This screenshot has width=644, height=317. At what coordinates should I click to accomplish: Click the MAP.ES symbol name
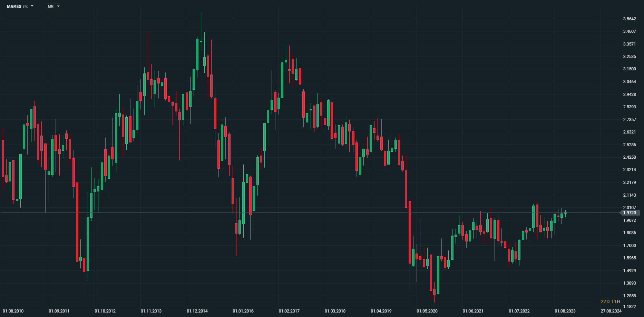14,6
